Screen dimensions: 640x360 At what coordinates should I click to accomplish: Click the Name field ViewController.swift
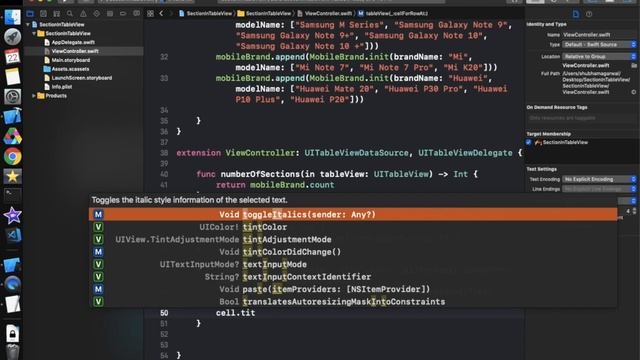599,35
